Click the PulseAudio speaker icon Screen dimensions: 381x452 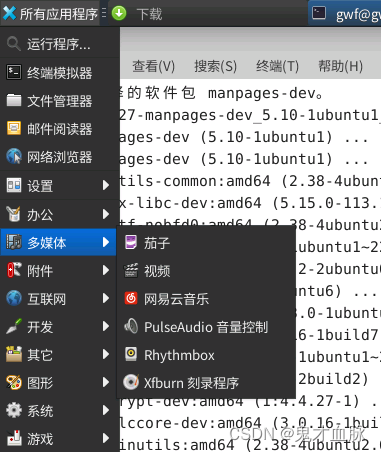pos(131,326)
